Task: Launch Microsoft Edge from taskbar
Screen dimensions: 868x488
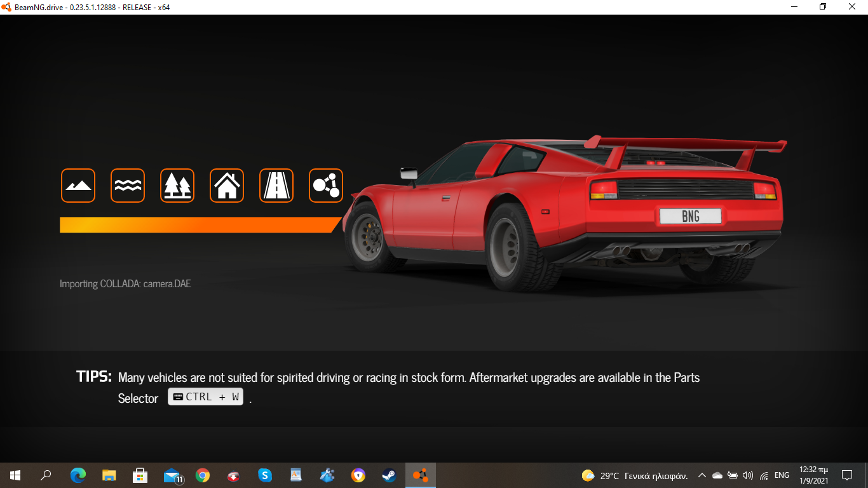Action: (x=78, y=475)
